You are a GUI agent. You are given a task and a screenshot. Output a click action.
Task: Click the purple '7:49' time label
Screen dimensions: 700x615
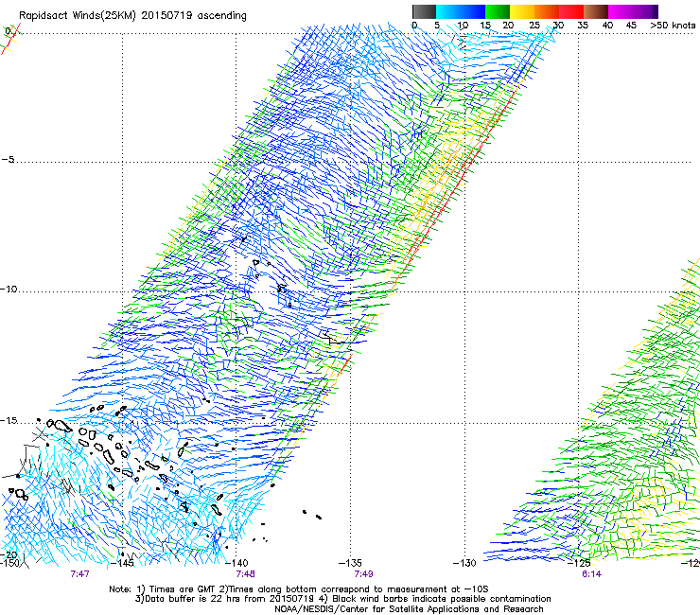363,574
